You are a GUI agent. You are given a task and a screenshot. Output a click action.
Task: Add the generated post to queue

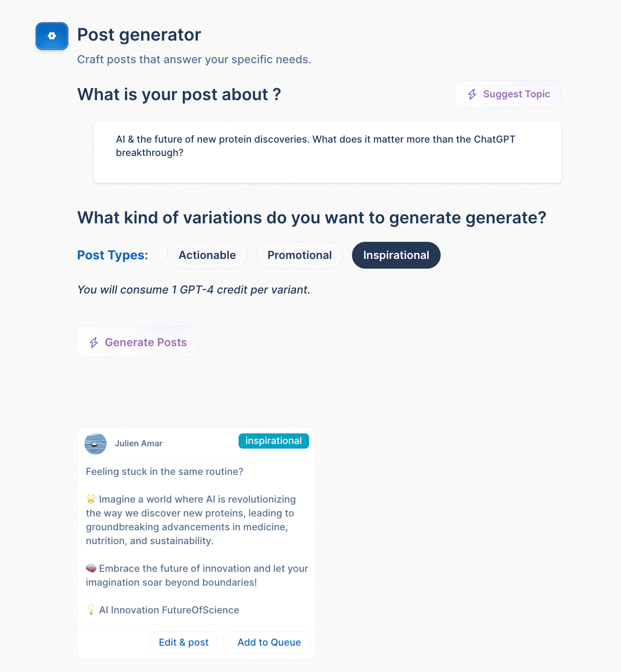[x=267, y=642]
